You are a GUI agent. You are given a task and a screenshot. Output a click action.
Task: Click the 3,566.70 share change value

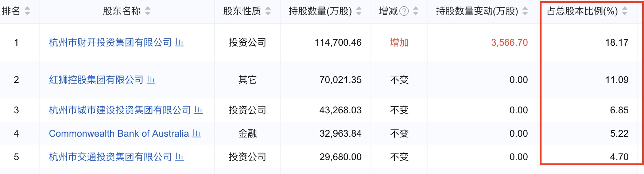509,42
